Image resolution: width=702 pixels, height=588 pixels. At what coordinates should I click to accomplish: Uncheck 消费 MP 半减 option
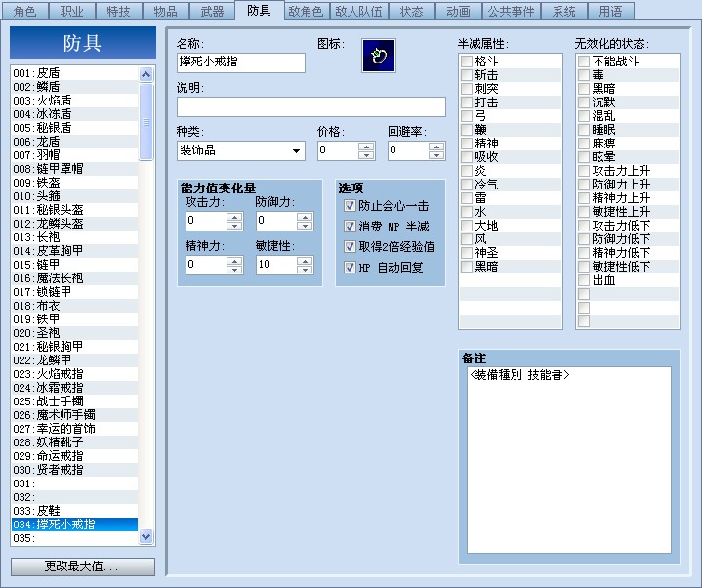coord(350,227)
